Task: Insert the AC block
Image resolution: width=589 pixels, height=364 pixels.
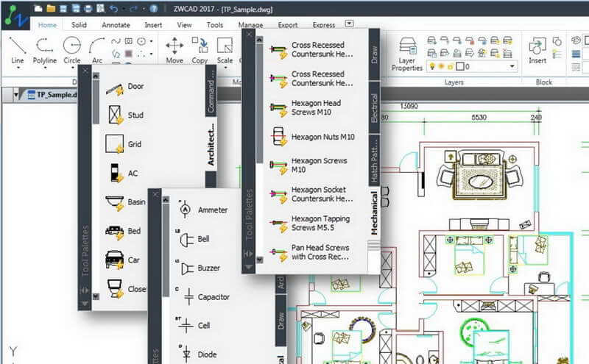Action: coord(123,173)
